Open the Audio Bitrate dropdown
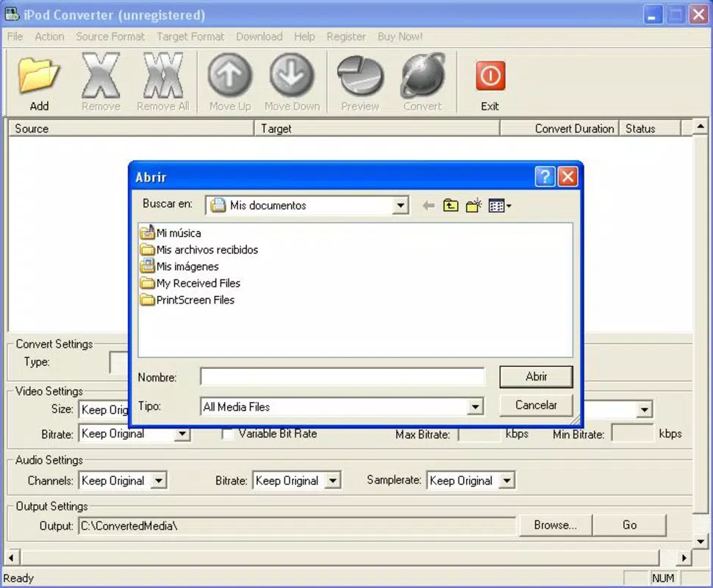The image size is (713, 588). point(333,480)
